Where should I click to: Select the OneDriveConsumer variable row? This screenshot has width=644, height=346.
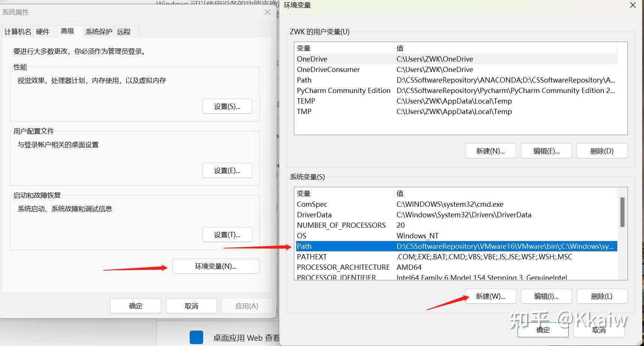point(456,69)
